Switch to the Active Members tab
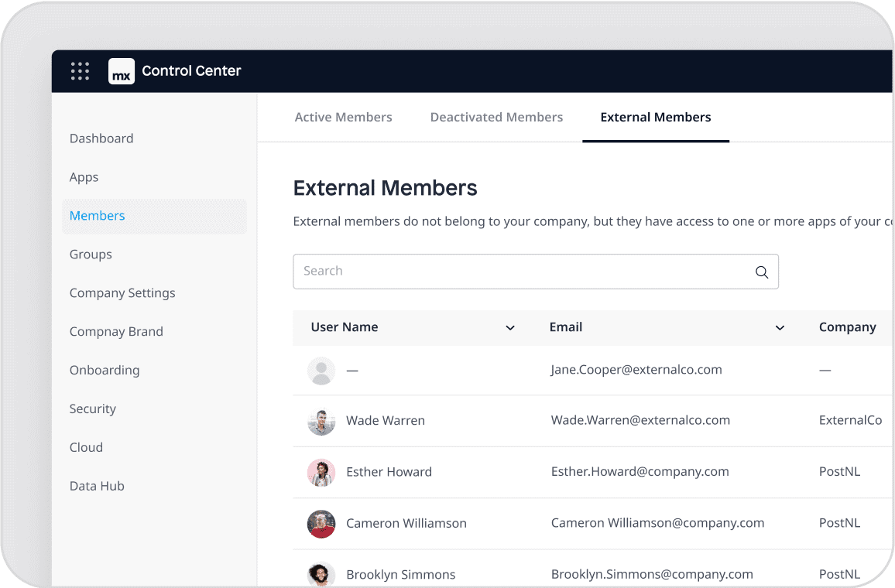This screenshot has width=895, height=588. 343,118
